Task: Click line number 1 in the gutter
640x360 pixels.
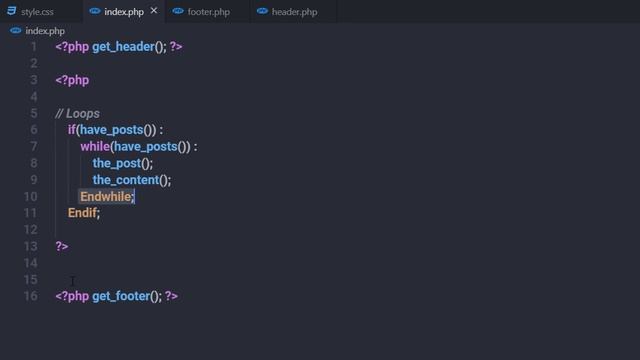Action: [33, 47]
